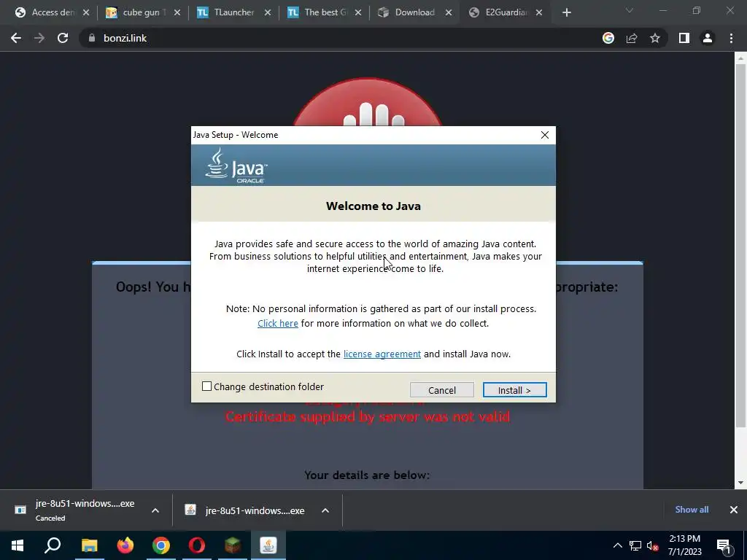Image resolution: width=747 pixels, height=560 pixels.
Task: Open the tab search dropdown
Action: 630,10
